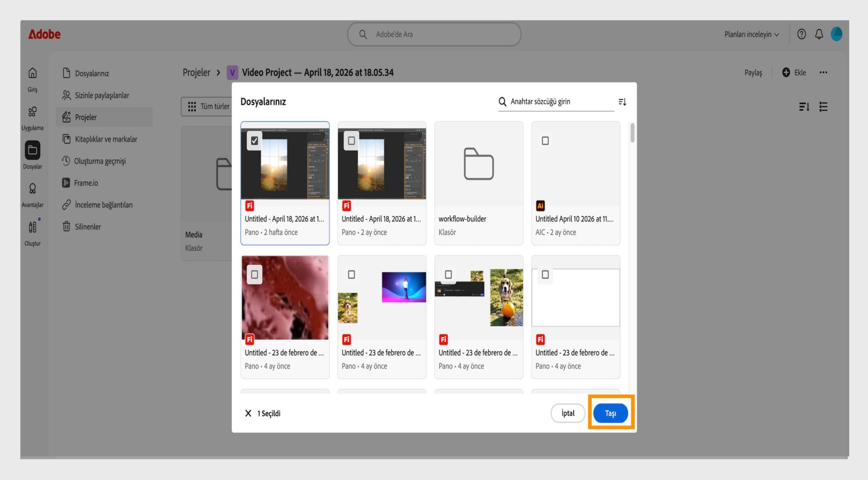
Task: Open the three-dot more options menu
Action: coord(823,72)
